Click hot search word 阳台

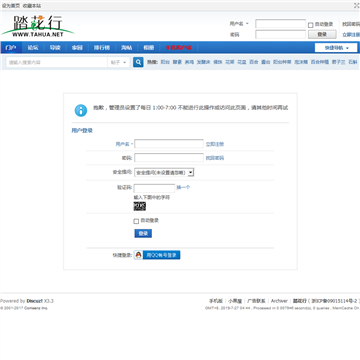pos(165,62)
